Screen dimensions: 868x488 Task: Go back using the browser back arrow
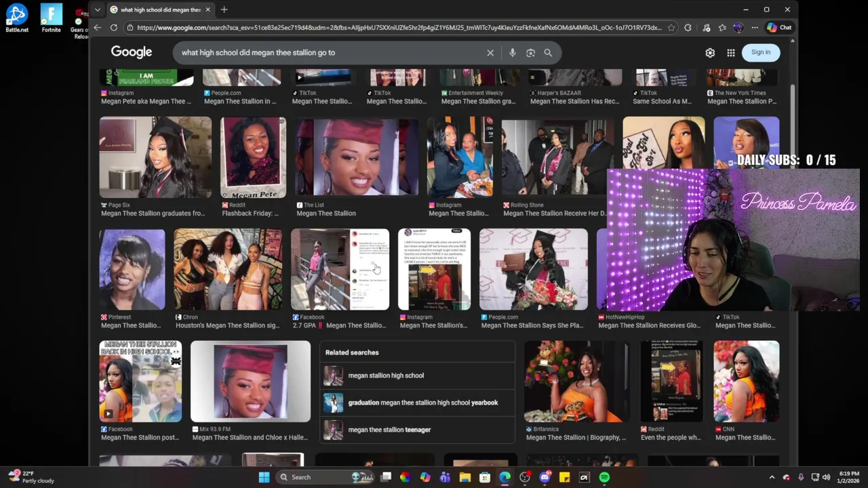pyautogui.click(x=97, y=28)
